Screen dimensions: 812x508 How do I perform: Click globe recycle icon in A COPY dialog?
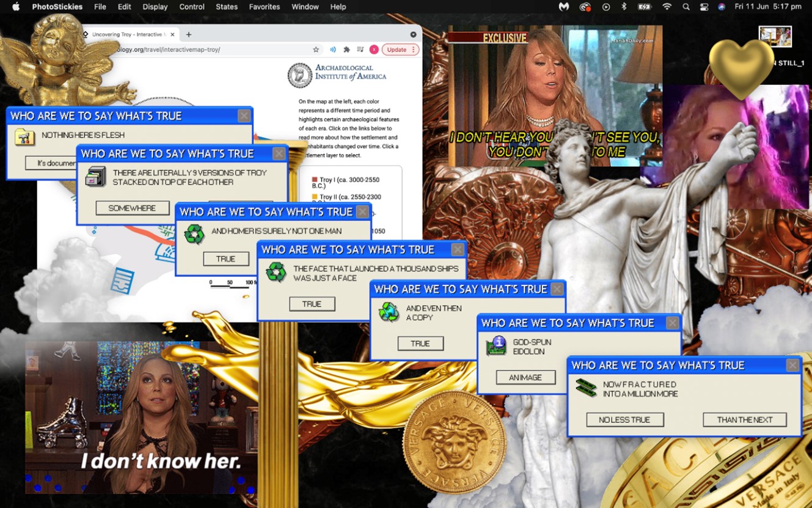pos(389,312)
